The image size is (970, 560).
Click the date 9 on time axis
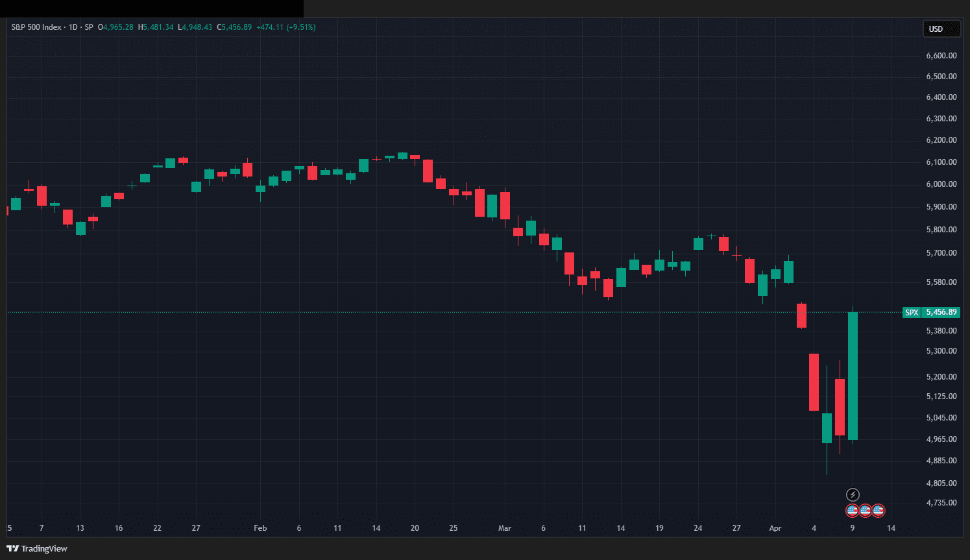[x=853, y=528]
